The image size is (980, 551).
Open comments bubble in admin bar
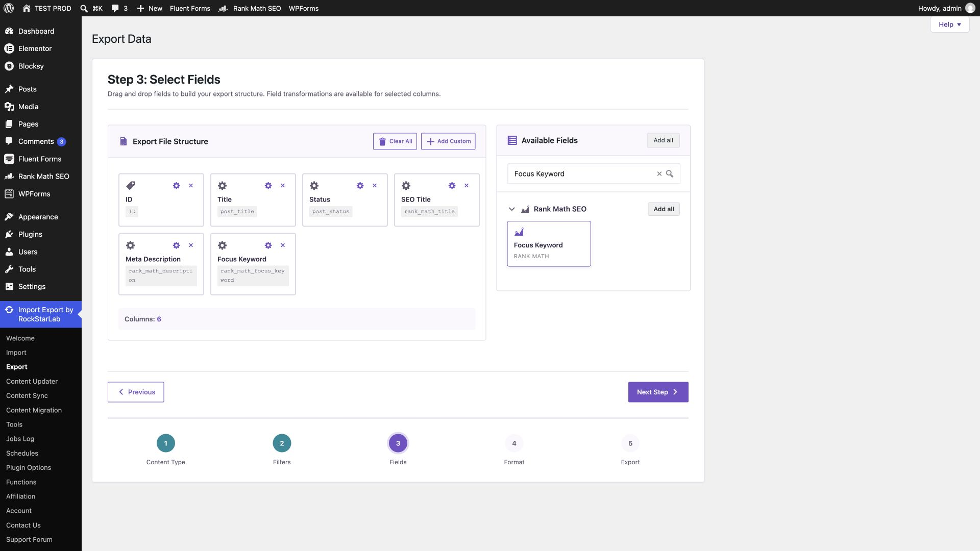tap(115, 8)
